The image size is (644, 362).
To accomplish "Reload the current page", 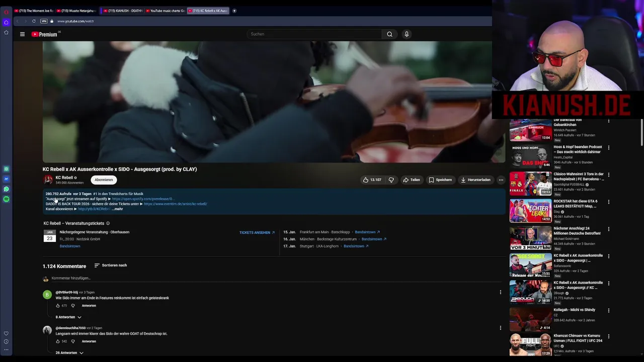I will click(x=34, y=21).
